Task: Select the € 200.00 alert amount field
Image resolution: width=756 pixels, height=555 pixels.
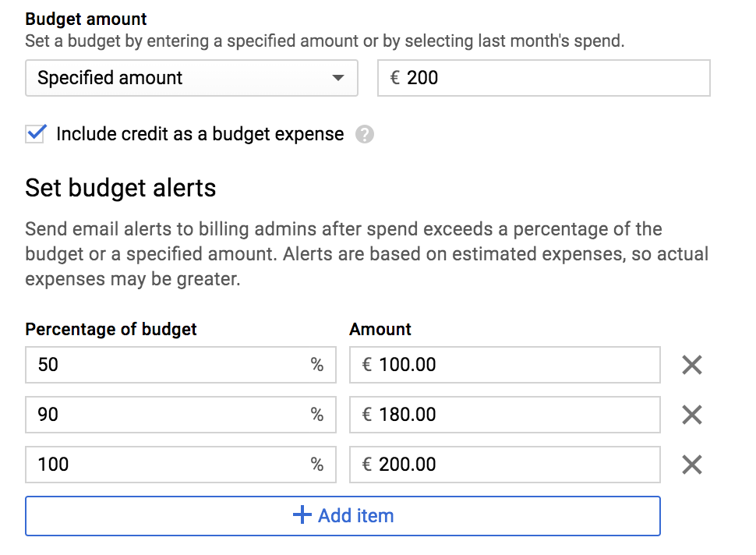Action: pos(505,465)
